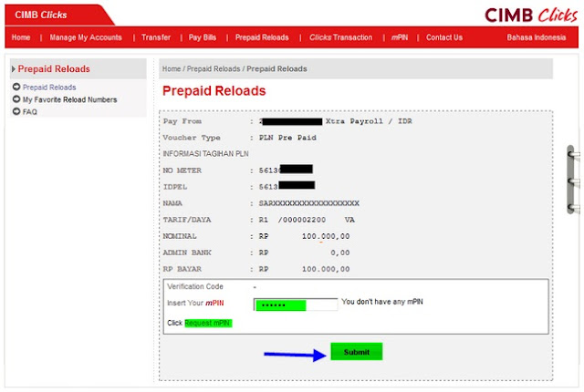Select the NOMINAL amount value

[326, 236]
